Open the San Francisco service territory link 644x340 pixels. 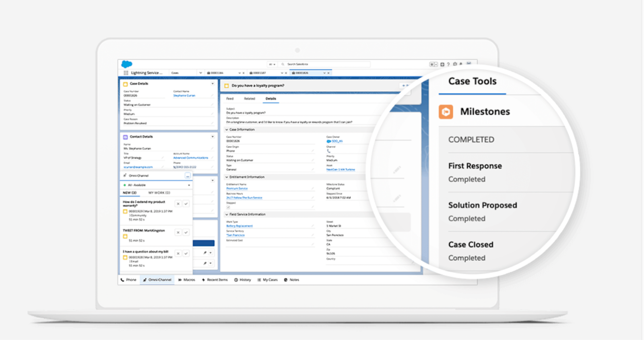point(235,235)
